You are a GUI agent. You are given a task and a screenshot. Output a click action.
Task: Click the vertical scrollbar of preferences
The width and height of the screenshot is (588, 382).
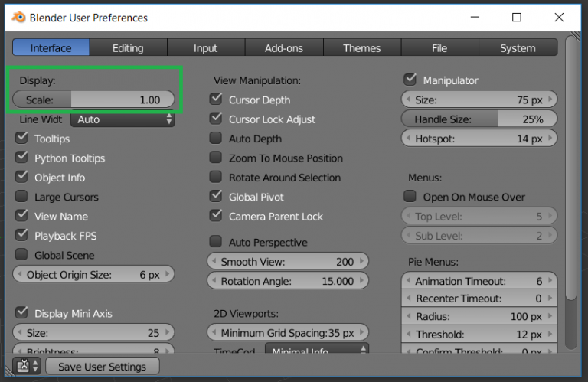pos(571,168)
